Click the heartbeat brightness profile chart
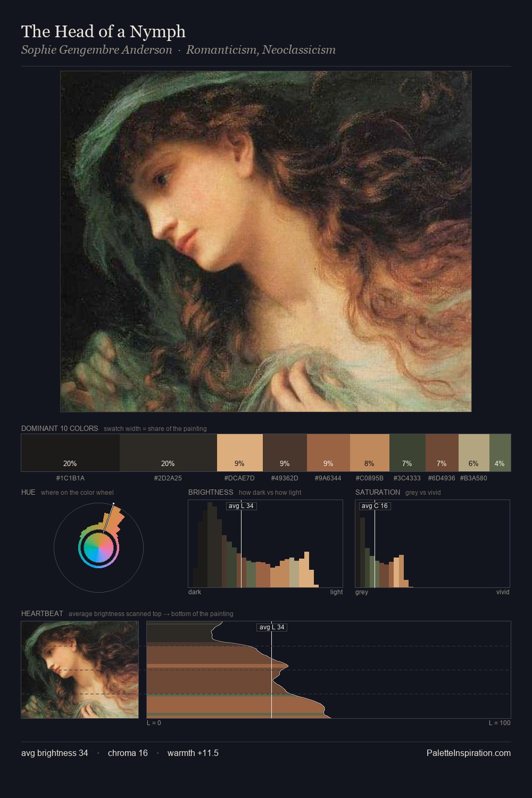Screen dimensions: 532x798 tap(329, 670)
